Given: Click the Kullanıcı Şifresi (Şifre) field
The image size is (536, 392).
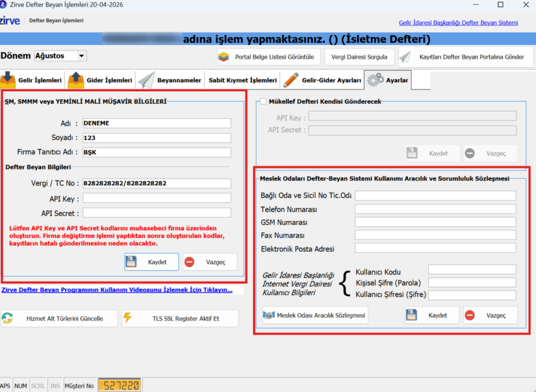Looking at the screenshot, I should coord(472,295).
